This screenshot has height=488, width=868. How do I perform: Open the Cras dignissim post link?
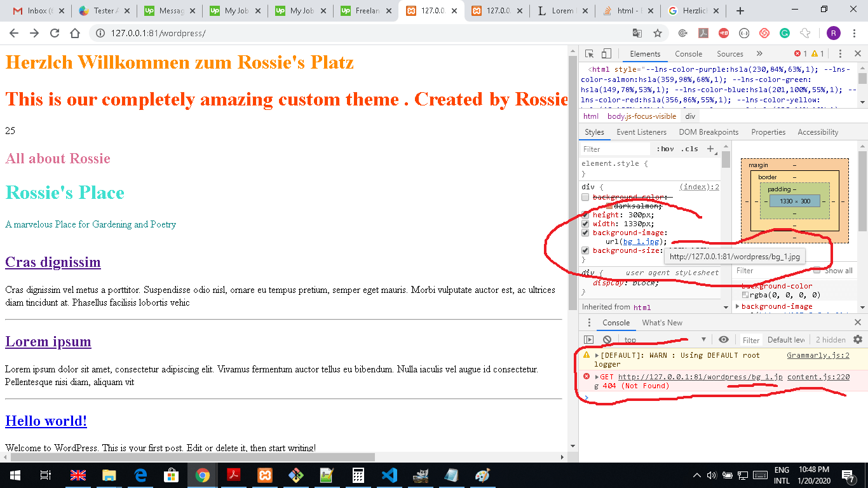coord(53,262)
